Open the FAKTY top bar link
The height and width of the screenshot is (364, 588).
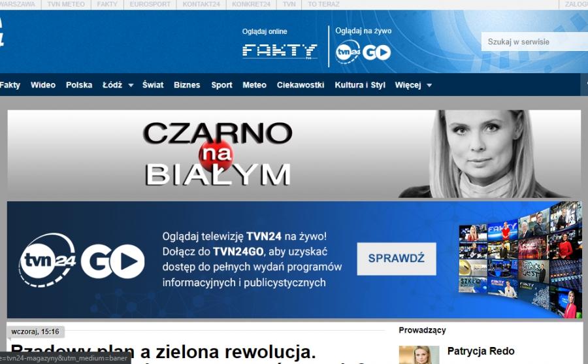107,4
